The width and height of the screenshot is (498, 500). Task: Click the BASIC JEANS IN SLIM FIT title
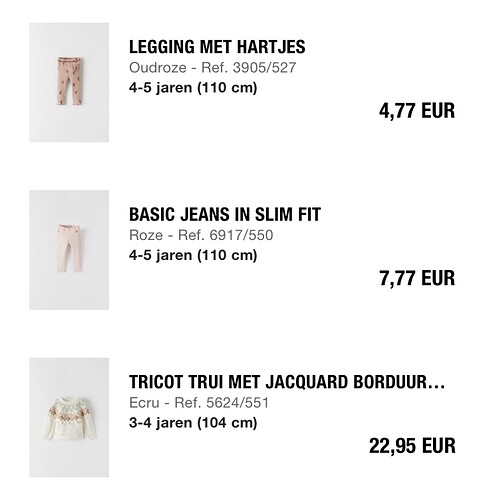coord(225,214)
